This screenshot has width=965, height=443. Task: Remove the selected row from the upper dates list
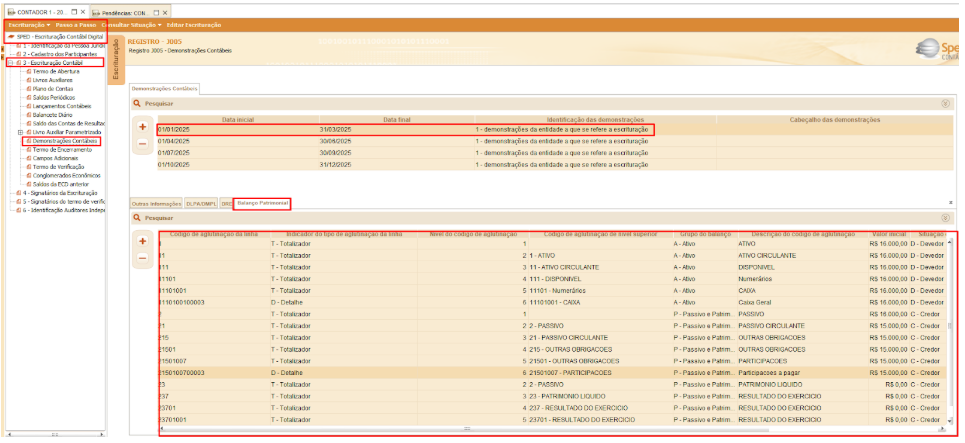(x=143, y=143)
